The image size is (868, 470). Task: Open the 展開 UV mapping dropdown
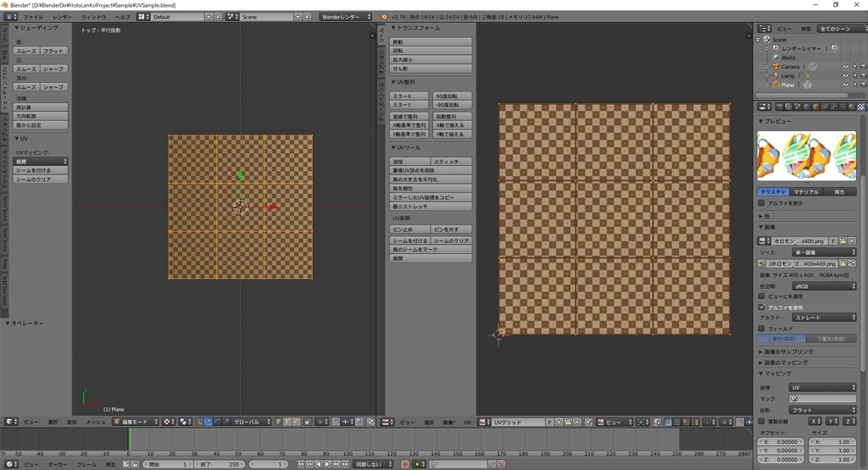[41, 162]
